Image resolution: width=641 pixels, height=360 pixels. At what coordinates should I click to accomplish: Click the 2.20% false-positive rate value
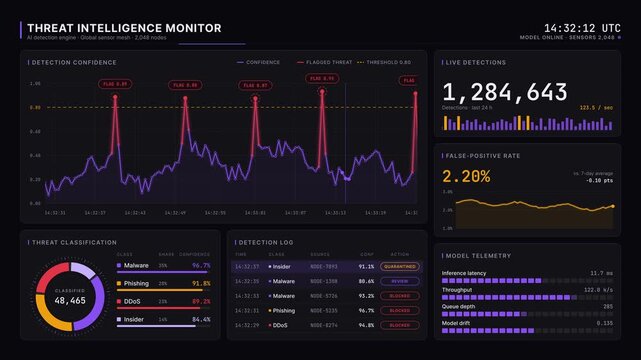click(466, 177)
